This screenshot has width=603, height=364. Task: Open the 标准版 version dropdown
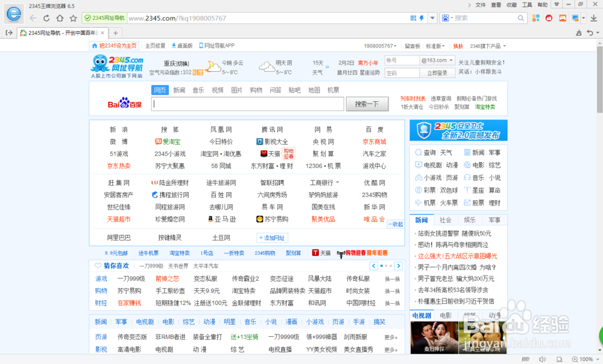[435, 46]
